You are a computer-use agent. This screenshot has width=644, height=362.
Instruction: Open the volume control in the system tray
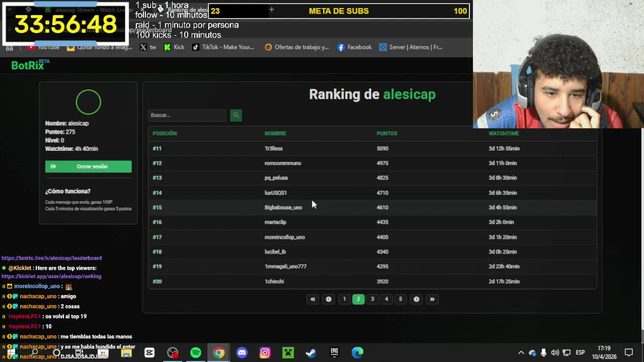[x=555, y=352]
